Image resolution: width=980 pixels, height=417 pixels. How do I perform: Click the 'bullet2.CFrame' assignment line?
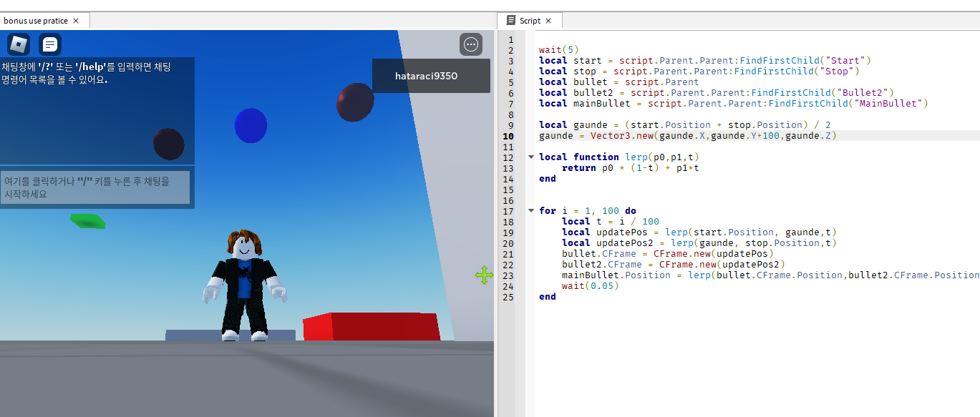click(x=674, y=265)
